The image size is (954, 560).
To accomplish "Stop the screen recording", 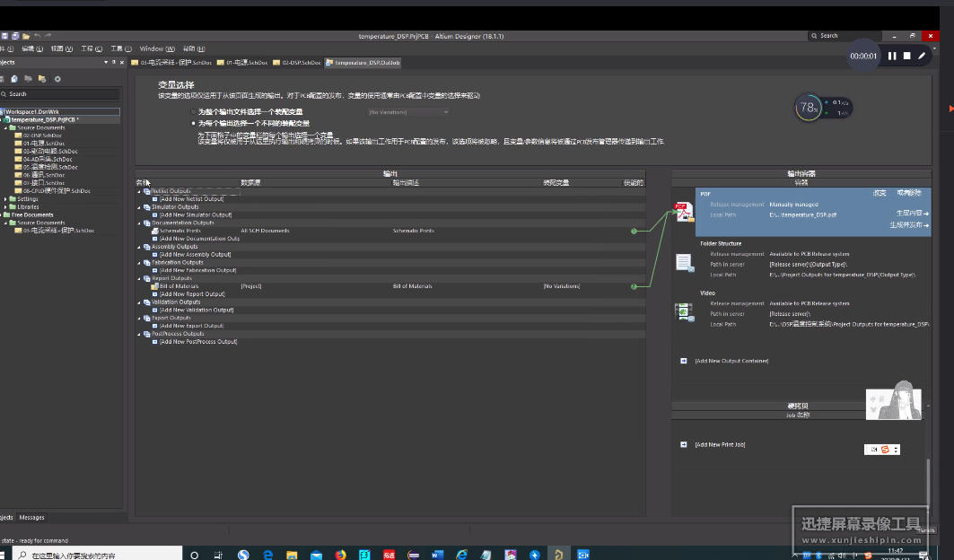I will coord(906,56).
